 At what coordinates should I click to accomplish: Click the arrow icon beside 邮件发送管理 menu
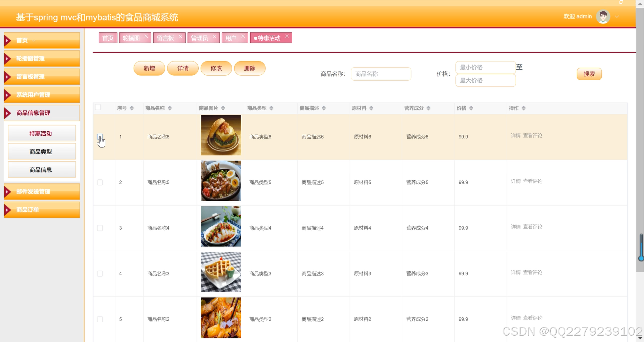8,191
